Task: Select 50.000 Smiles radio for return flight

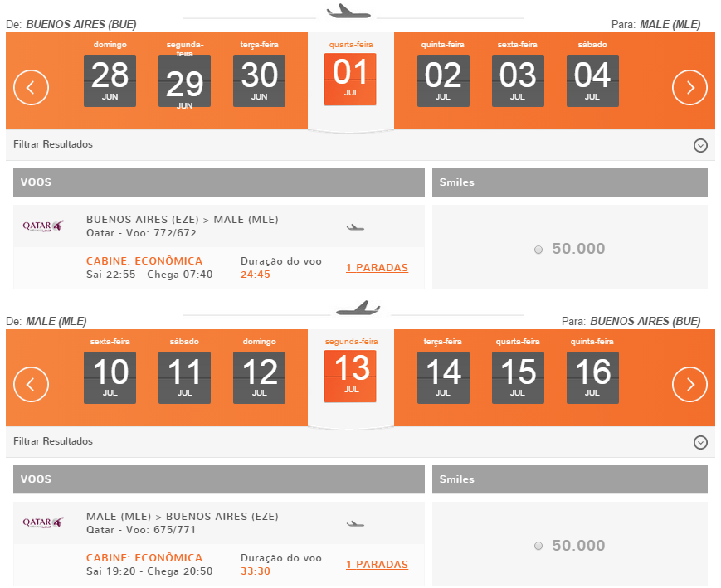Action: pos(538,546)
